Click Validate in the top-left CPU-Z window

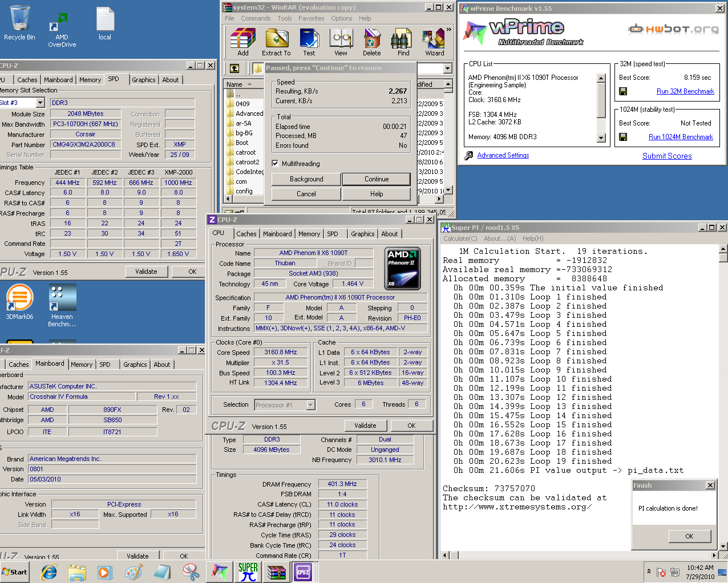(146, 272)
